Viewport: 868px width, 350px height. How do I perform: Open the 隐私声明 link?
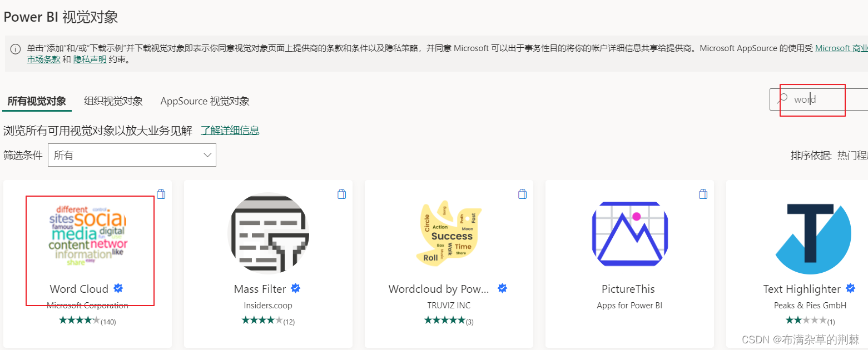[x=90, y=59]
